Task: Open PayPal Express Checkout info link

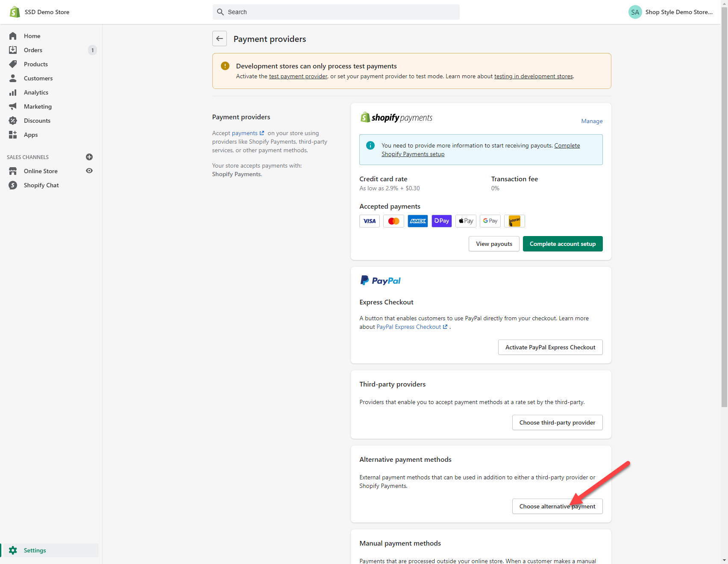Action: (x=412, y=327)
